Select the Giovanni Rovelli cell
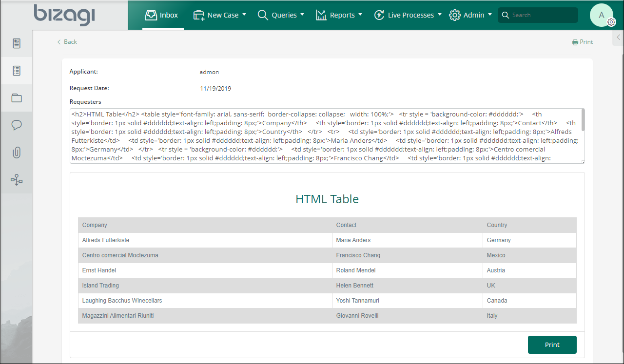The image size is (624, 364). 408,316
